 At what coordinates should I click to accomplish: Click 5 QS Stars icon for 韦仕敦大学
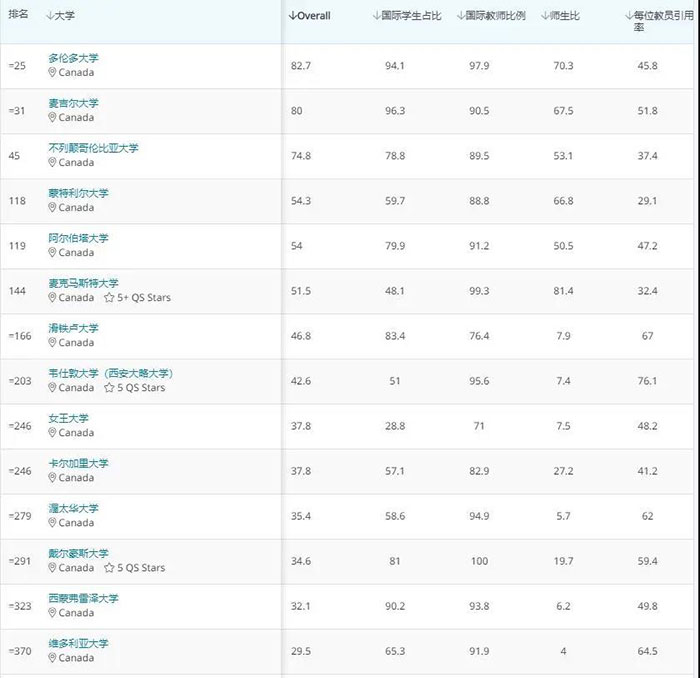point(109,388)
